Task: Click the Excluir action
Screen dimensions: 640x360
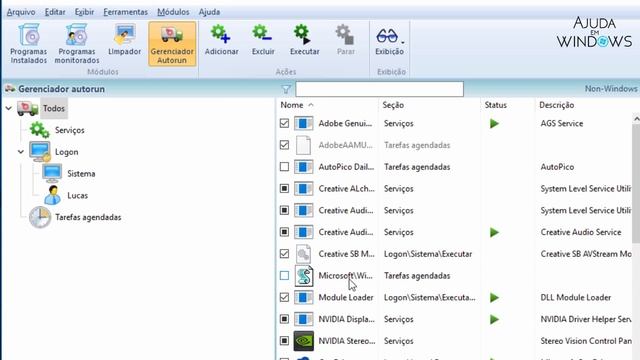Action: click(x=263, y=40)
